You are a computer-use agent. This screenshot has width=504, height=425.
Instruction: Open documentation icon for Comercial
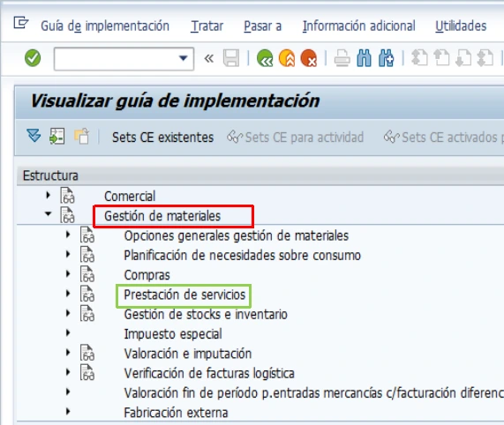click(67, 196)
